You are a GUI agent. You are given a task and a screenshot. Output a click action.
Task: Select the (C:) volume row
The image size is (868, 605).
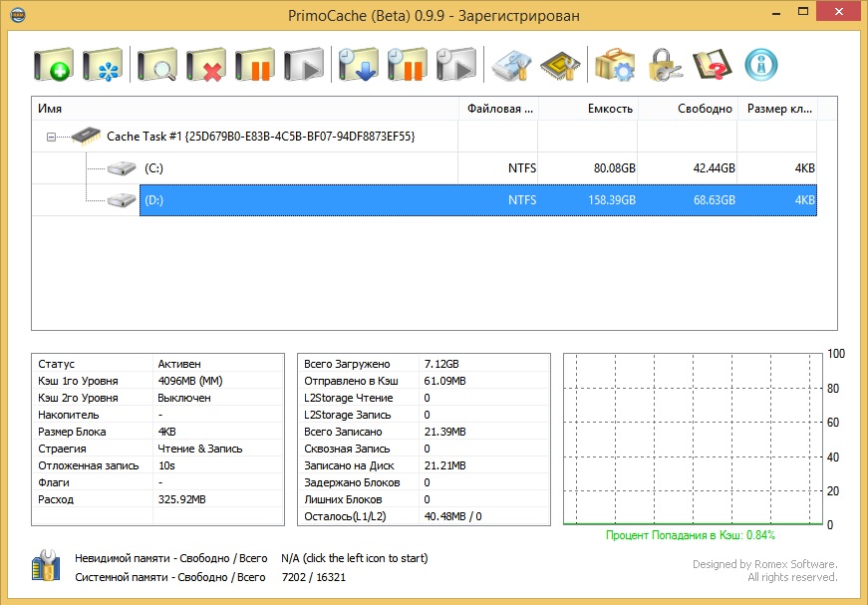click(424, 168)
